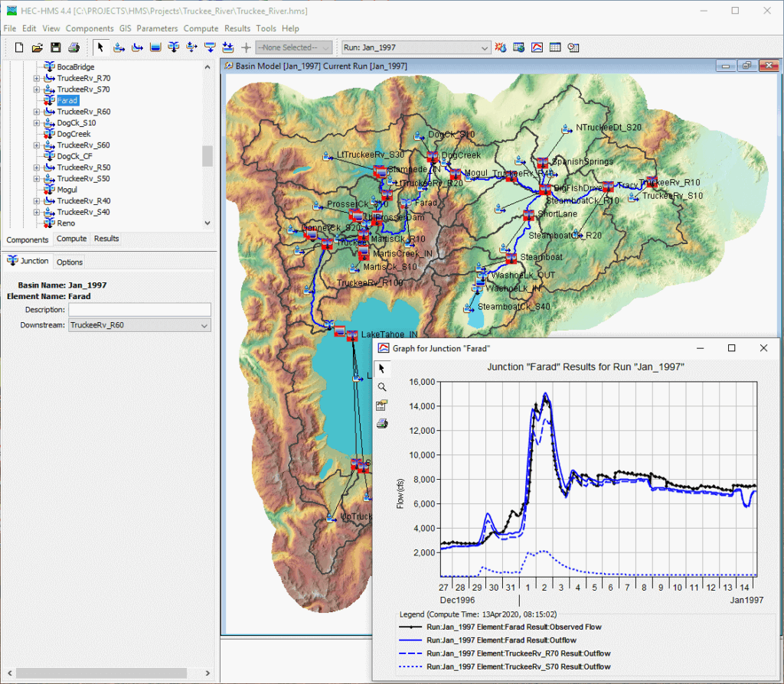Click the Description input field
Image resolution: width=784 pixels, height=684 pixels.
(139, 310)
